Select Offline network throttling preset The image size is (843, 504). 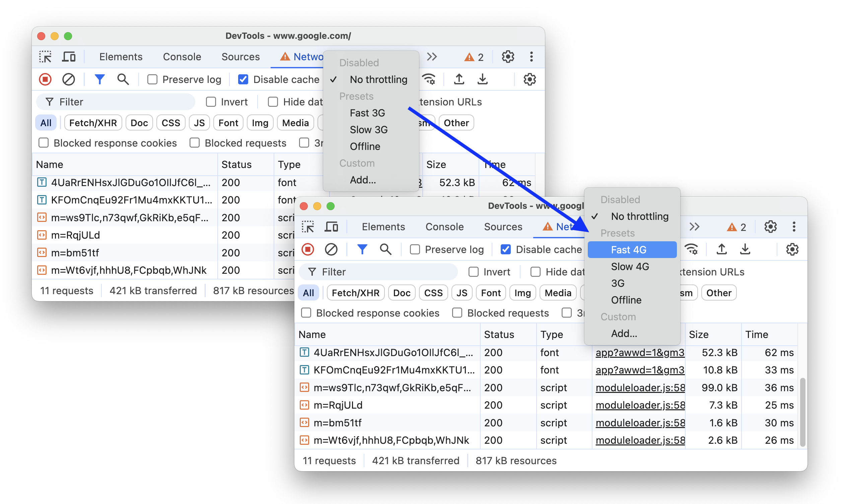coord(627,300)
